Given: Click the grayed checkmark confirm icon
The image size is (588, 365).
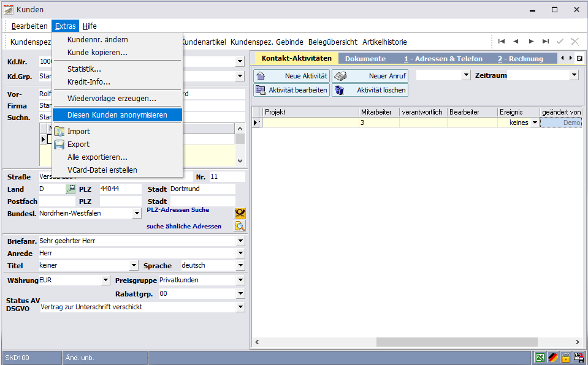Looking at the screenshot, I should (560, 42).
